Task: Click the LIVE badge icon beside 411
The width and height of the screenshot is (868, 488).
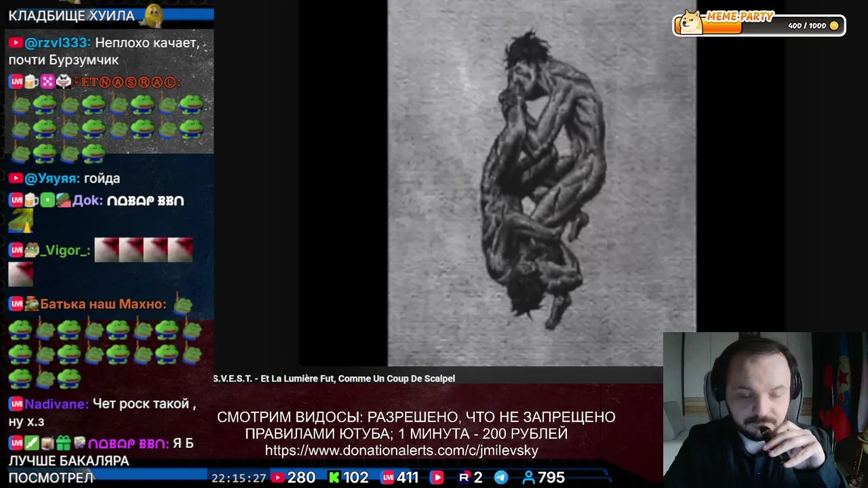Action: point(388,478)
